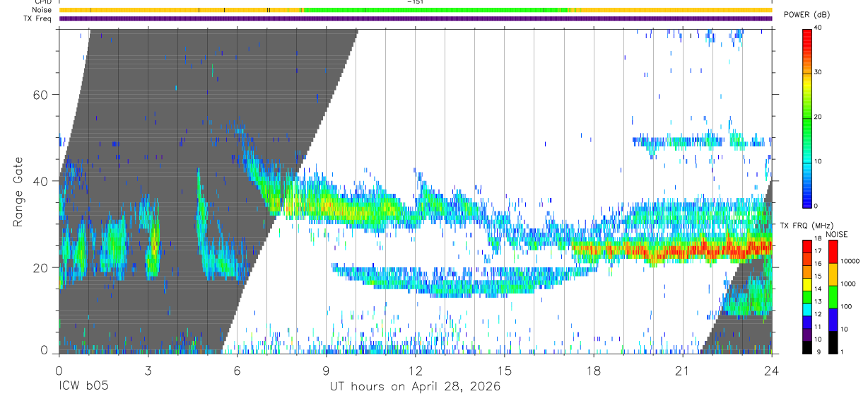Viewport: 868px width, 401px height.
Task: Click the "UT hours on April 28, 2026" label
Action: [415, 387]
